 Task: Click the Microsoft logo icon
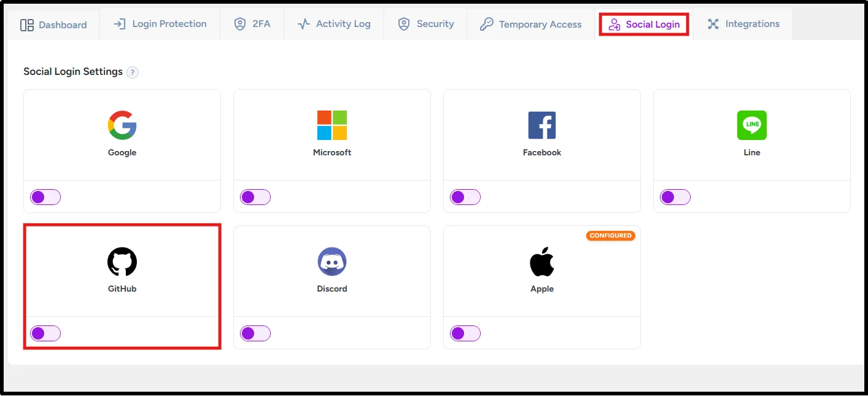[x=332, y=125]
